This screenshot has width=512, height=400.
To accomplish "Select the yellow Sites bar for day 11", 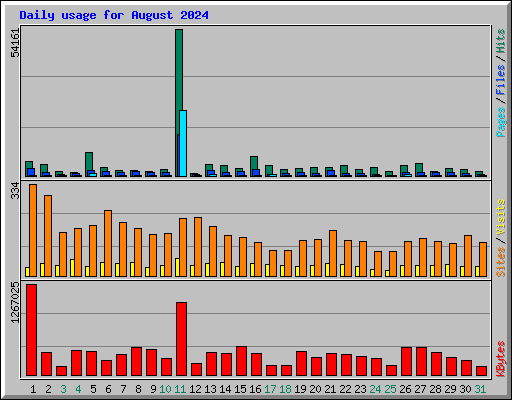I will pyautogui.click(x=177, y=267).
